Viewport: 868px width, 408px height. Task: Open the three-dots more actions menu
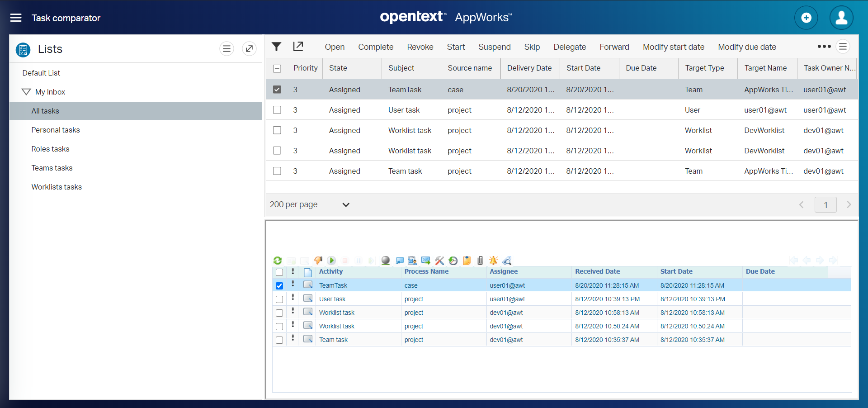click(x=824, y=47)
